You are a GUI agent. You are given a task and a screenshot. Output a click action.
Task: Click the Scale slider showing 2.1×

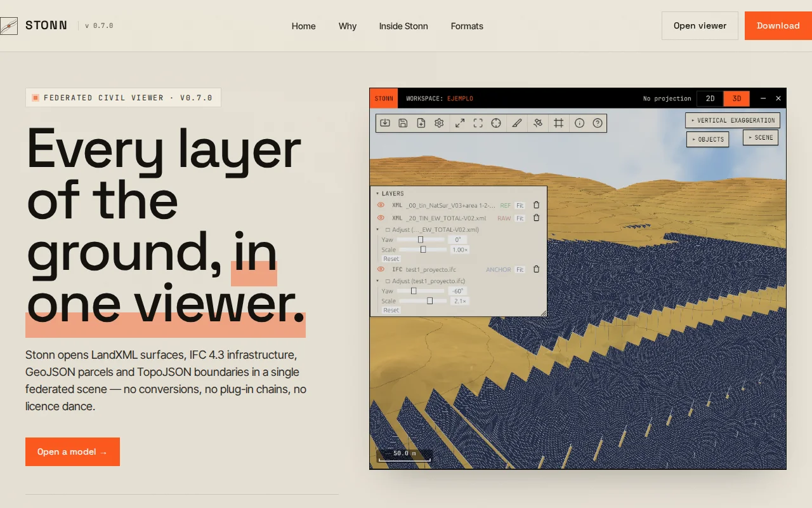pyautogui.click(x=422, y=301)
